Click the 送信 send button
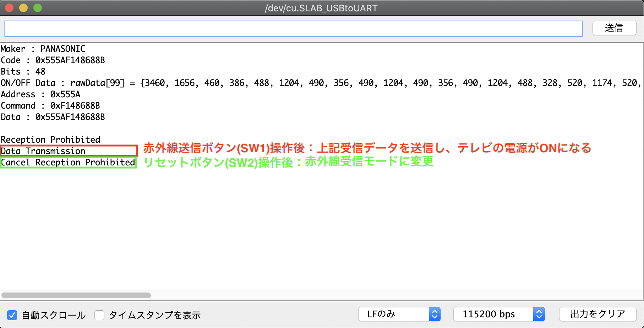 click(x=614, y=28)
